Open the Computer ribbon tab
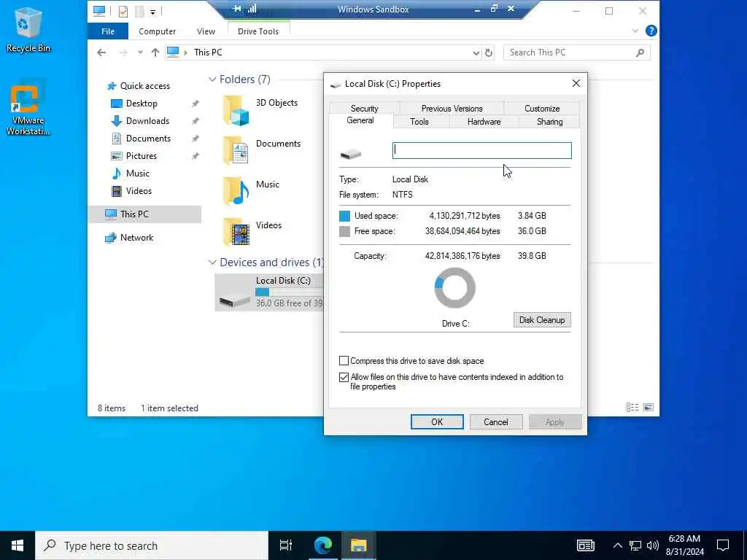Image resolution: width=747 pixels, height=560 pixels. pyautogui.click(x=158, y=31)
